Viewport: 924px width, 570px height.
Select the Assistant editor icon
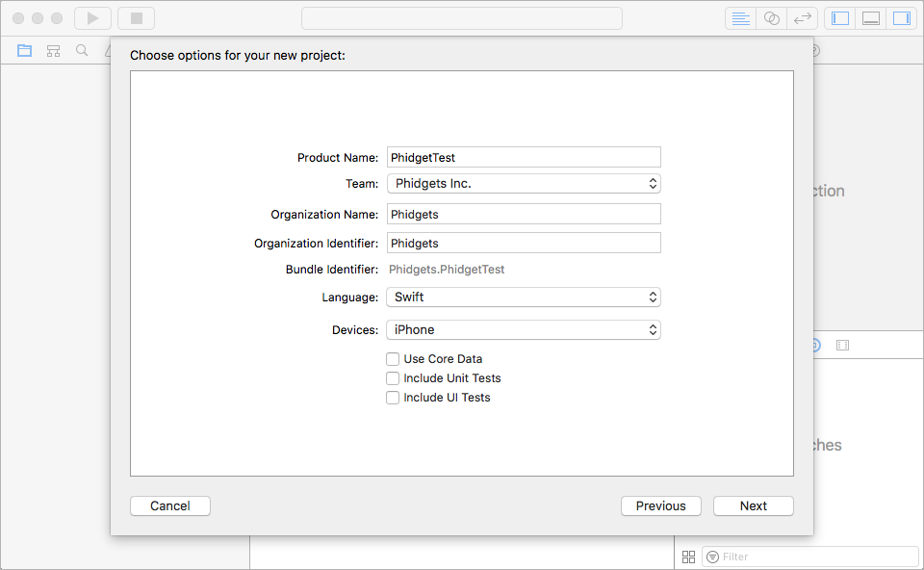[x=771, y=18]
